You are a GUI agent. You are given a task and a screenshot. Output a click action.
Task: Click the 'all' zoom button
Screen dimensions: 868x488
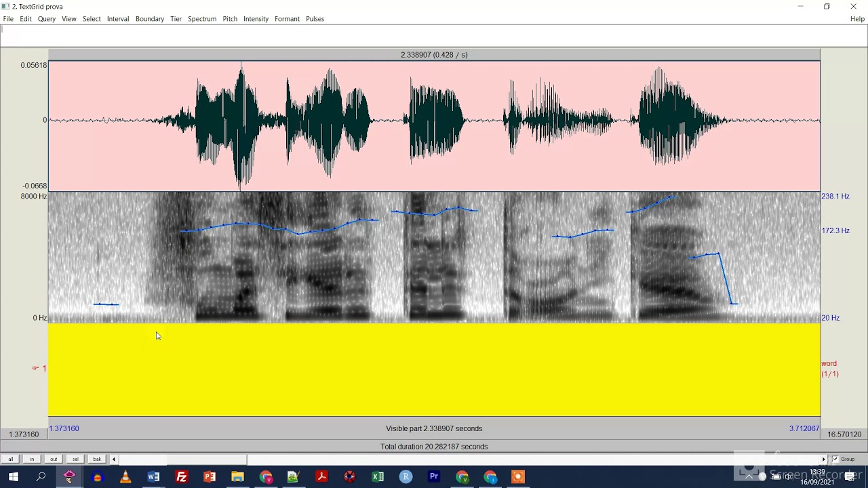coord(10,459)
